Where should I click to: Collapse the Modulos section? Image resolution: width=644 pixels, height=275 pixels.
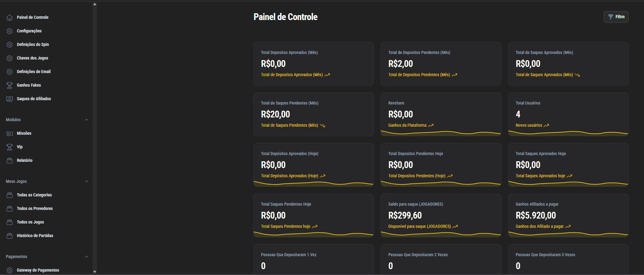(x=87, y=120)
